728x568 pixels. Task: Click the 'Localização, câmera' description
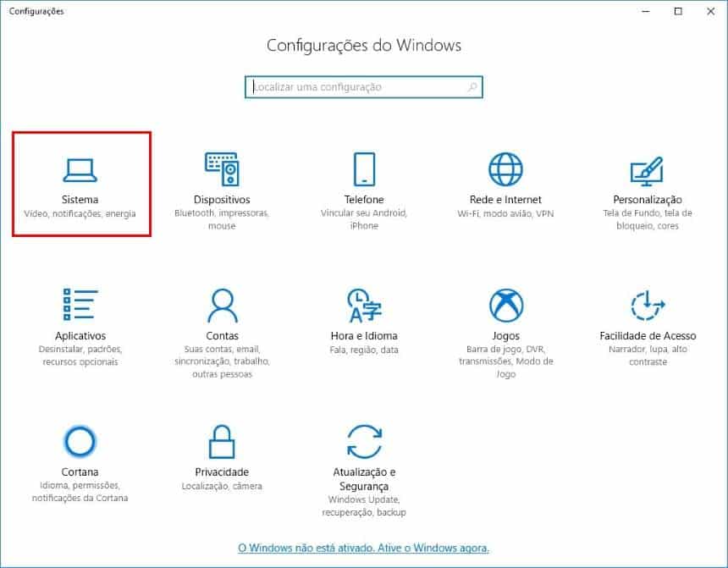click(x=222, y=486)
